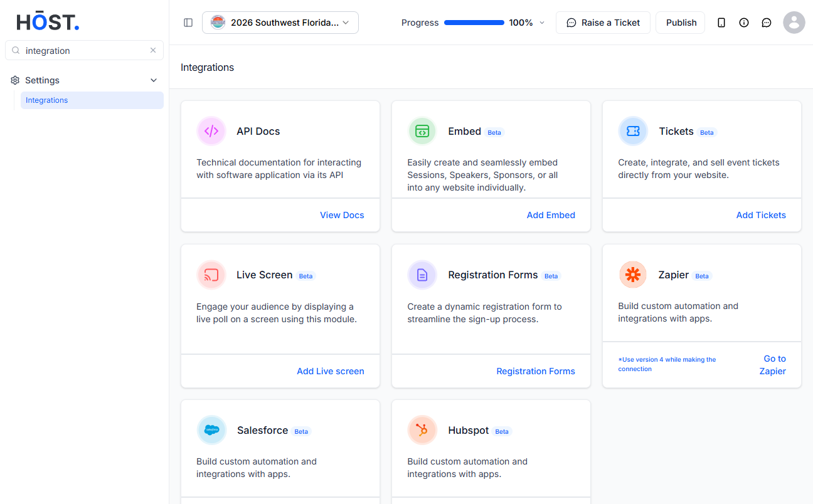Screen dimensions: 813x504
Task: Collapse the Settings section chevron
Action: click(x=154, y=80)
